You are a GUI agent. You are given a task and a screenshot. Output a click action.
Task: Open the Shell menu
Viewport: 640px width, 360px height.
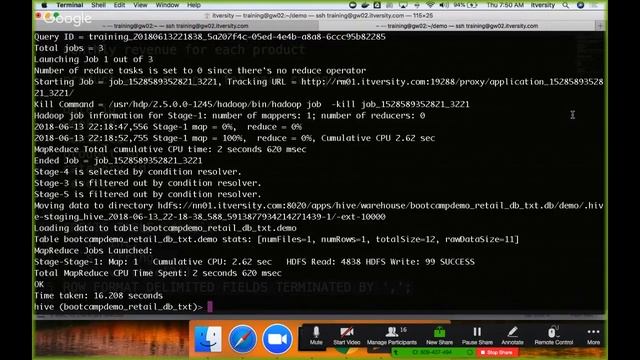[98, 5]
